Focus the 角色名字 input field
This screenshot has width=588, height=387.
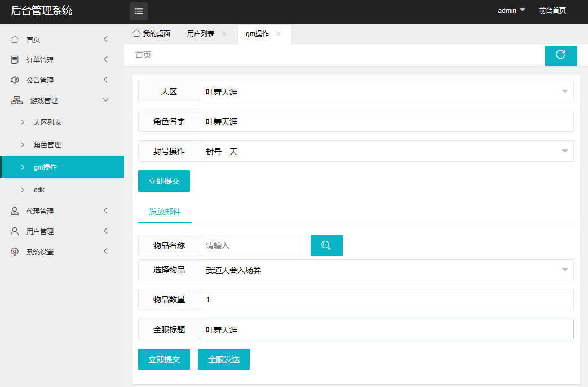[x=387, y=122]
